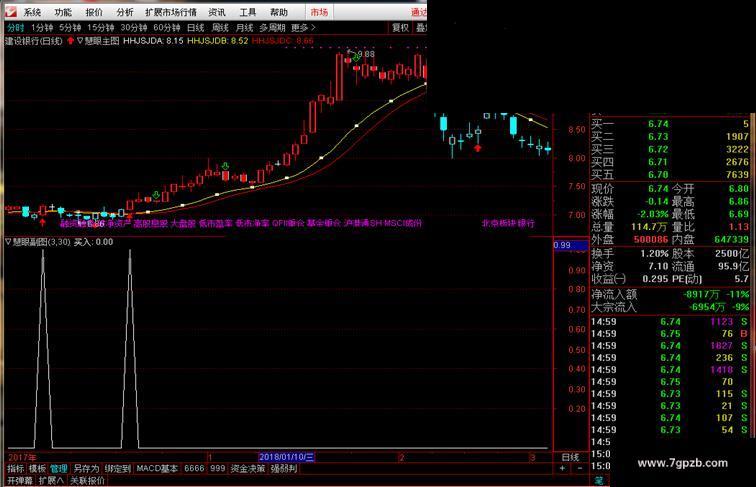Click the 净流入额 value -8917万
The height and width of the screenshot is (487, 756).
coord(701,294)
